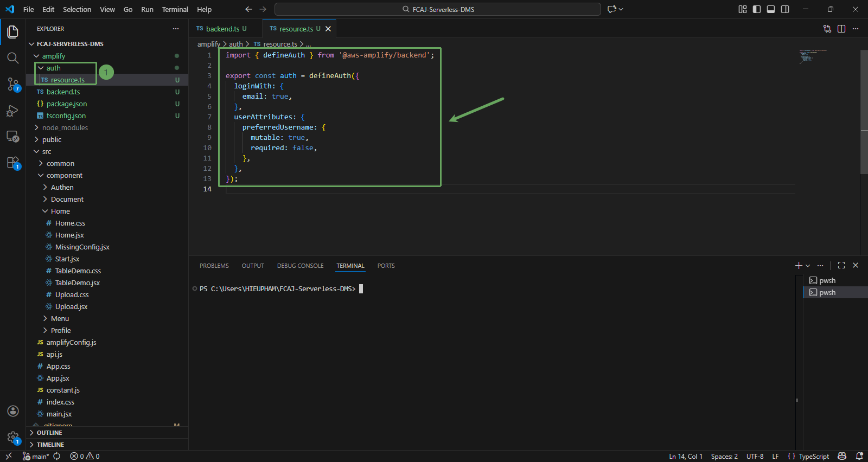Open the Customize Layout icon

point(743,9)
